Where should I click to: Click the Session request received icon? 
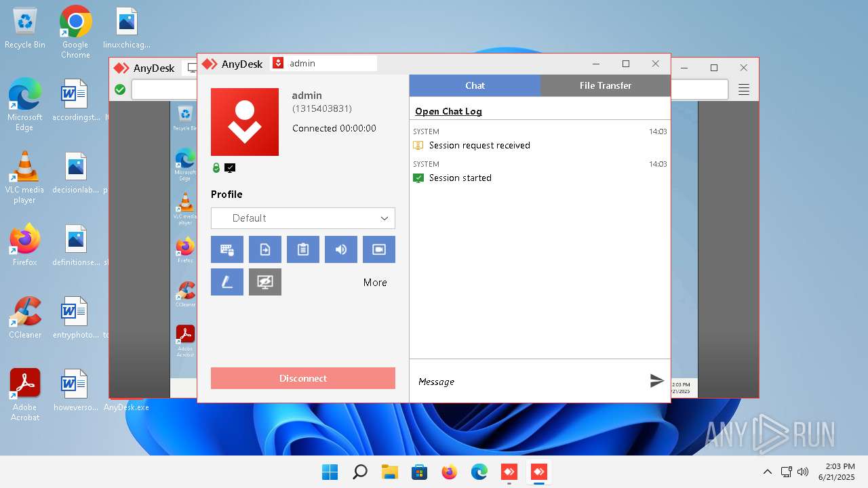418,145
